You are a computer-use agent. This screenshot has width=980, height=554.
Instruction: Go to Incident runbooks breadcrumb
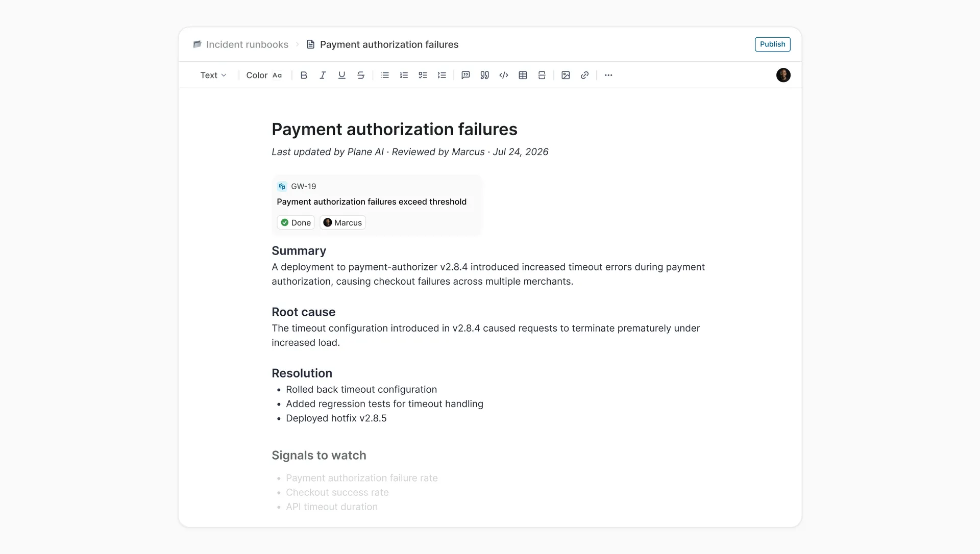241,44
